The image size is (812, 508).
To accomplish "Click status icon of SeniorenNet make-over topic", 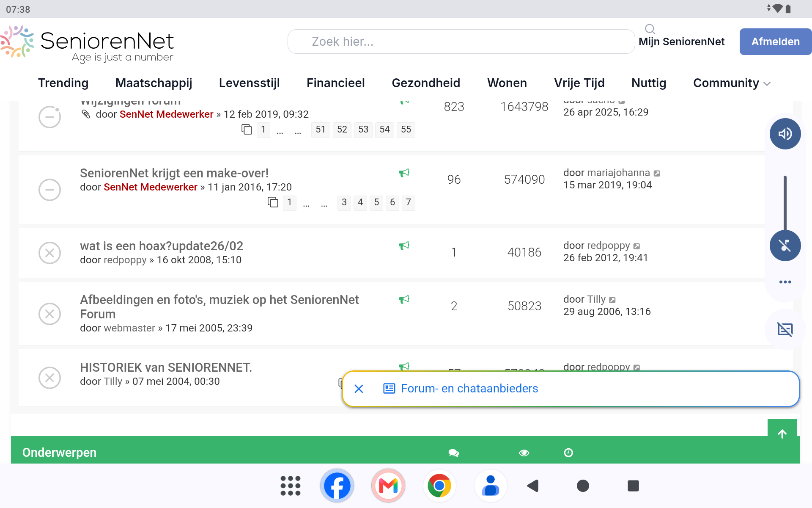I will point(49,189).
